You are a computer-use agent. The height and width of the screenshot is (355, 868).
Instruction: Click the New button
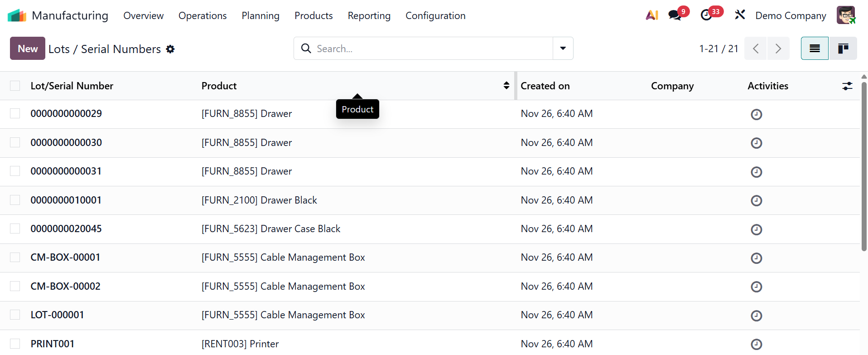coord(28,49)
